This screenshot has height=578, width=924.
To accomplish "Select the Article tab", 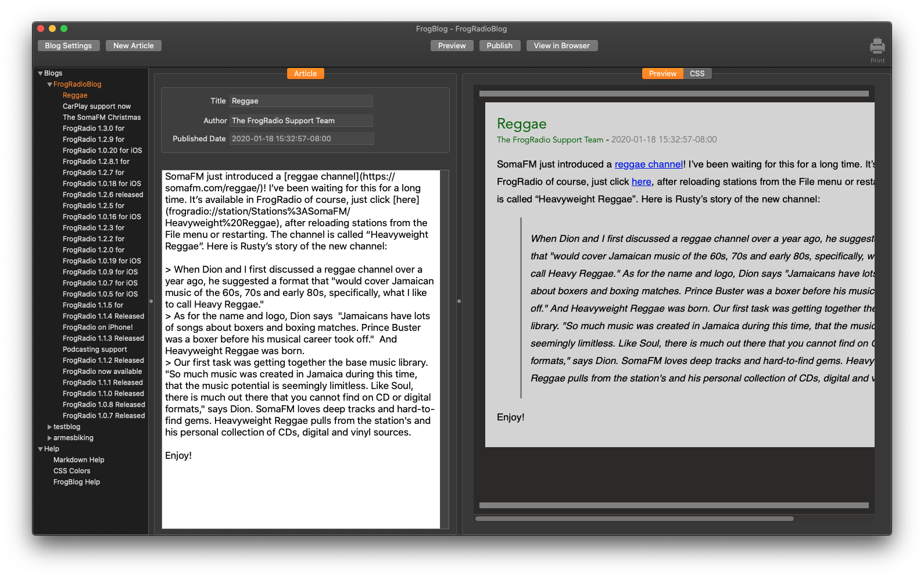I will tap(305, 74).
